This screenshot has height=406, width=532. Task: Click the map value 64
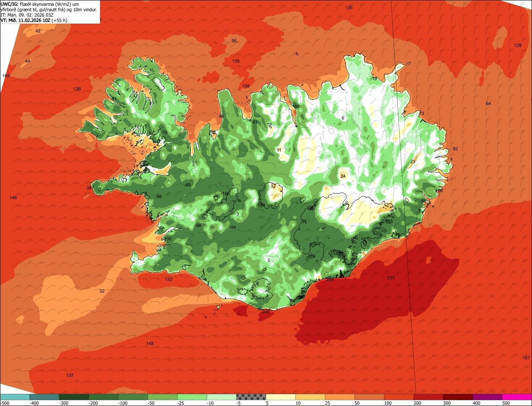[x=488, y=104]
